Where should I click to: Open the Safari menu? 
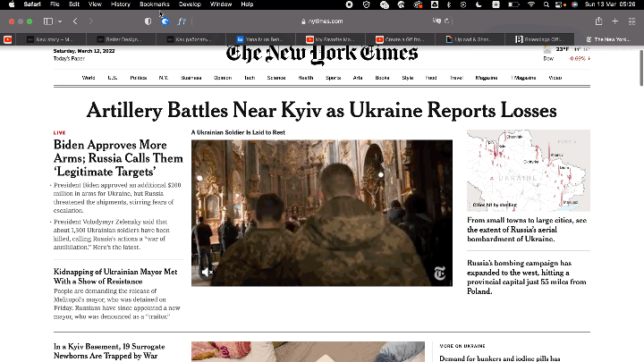(32, 4)
